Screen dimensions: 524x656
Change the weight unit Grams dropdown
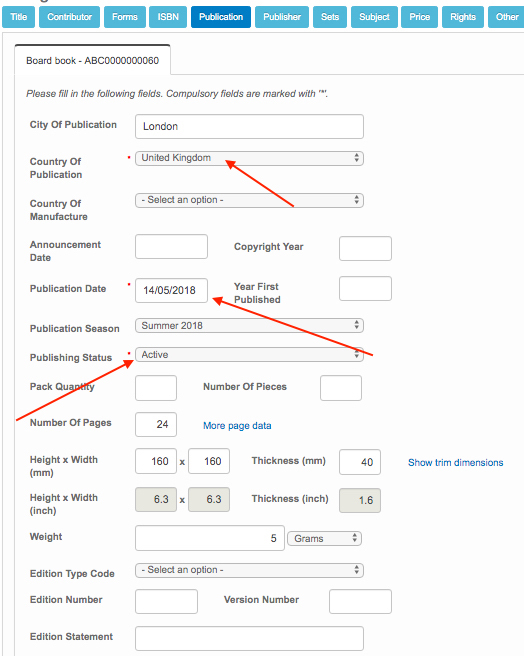[x=324, y=538]
